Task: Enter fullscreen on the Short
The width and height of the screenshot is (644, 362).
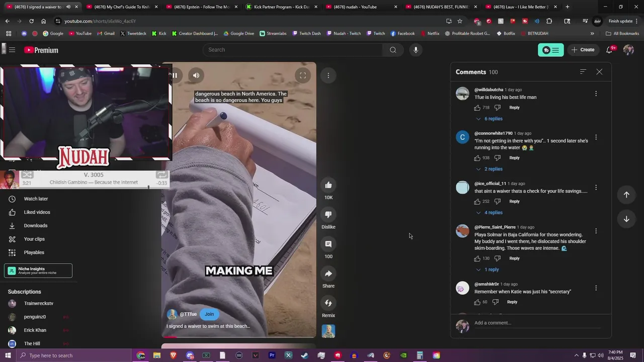Action: (303, 75)
